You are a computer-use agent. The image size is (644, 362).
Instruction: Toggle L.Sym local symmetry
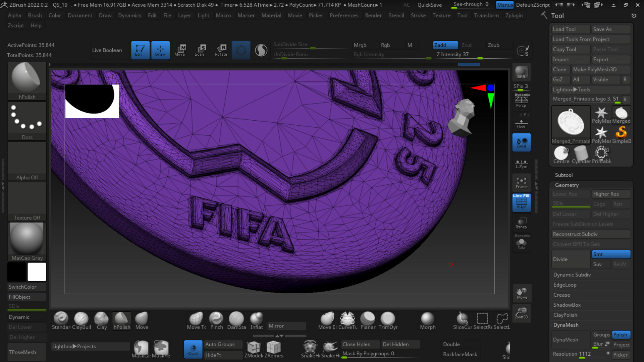pyautogui.click(x=521, y=164)
